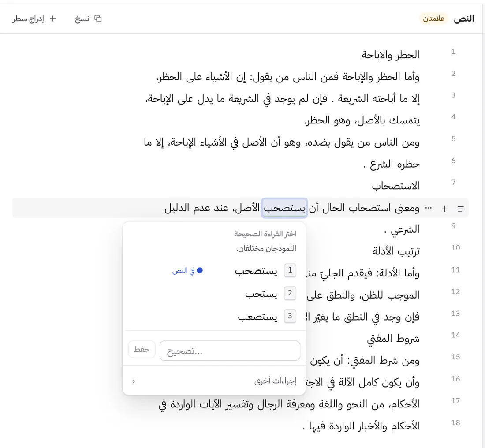Viewport: 485px width, 448px height.
Task: Click line 3 starting إلا ما أباحته الشريعة
Action: click(x=282, y=99)
